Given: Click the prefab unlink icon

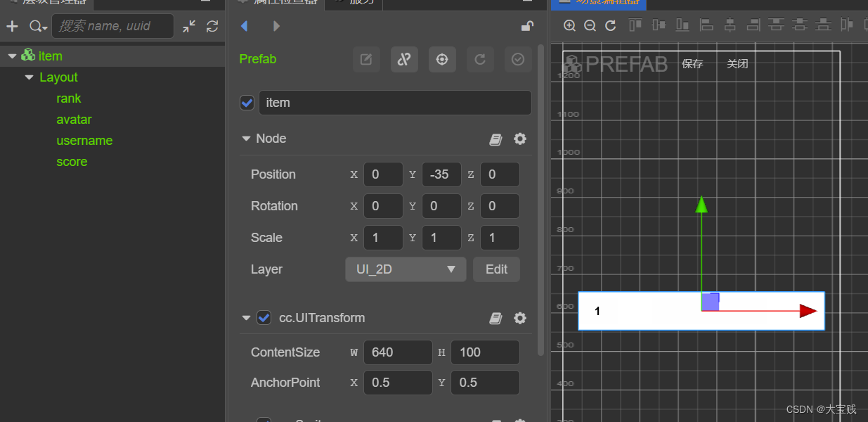Looking at the screenshot, I should [404, 60].
